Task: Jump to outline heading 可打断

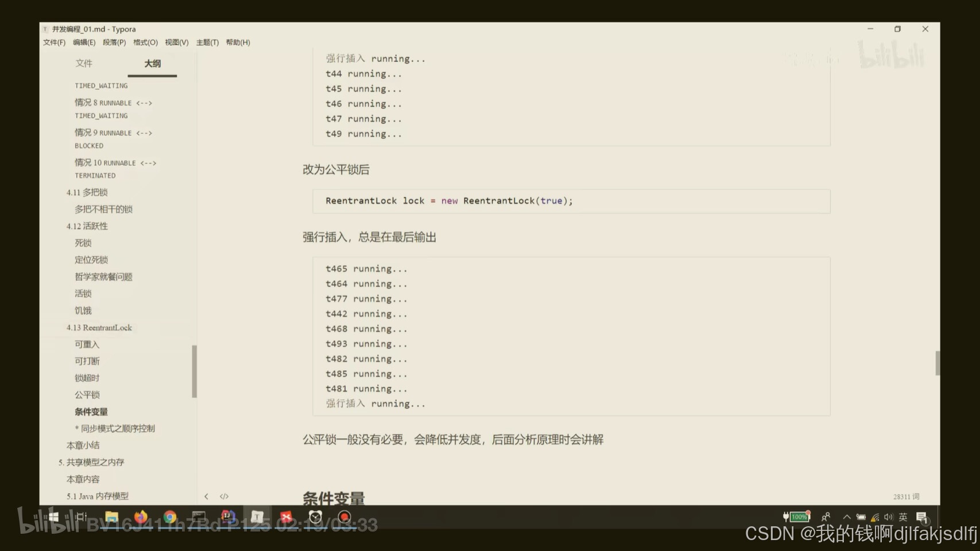Action: tap(87, 361)
